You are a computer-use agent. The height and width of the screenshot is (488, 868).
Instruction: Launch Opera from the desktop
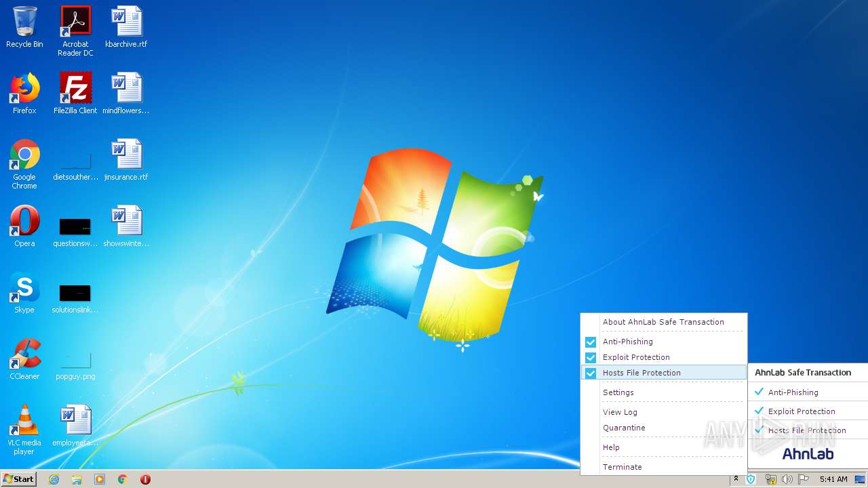pyautogui.click(x=24, y=226)
